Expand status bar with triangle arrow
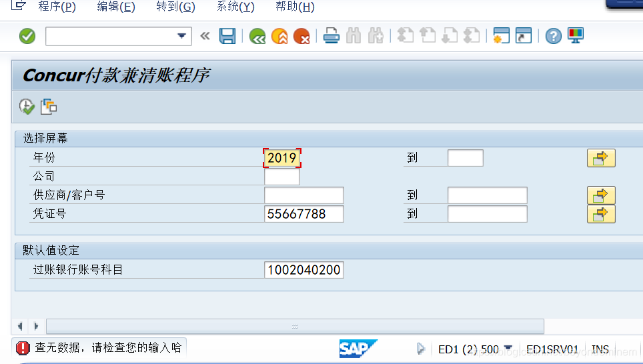Viewport: 643px width, 364px height. [x=421, y=349]
